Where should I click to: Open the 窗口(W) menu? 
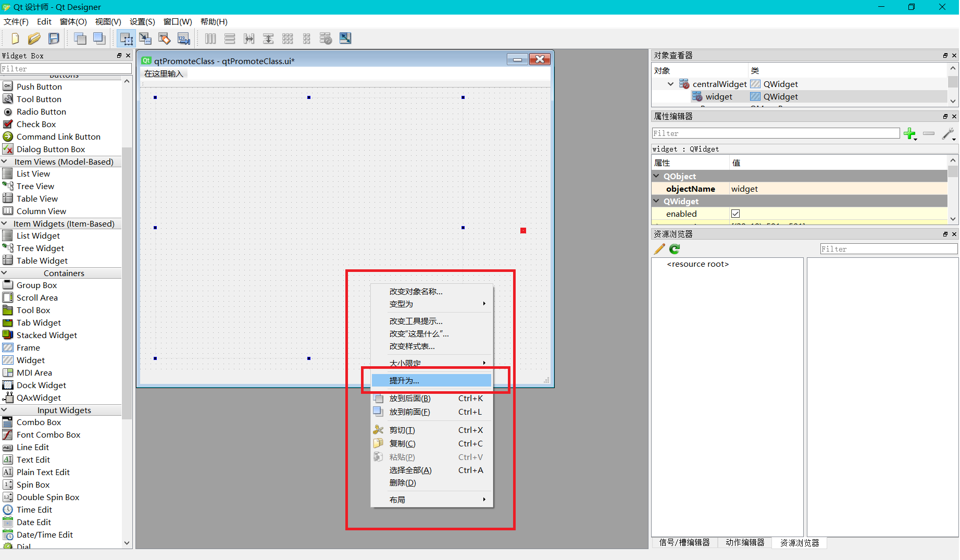coord(177,21)
